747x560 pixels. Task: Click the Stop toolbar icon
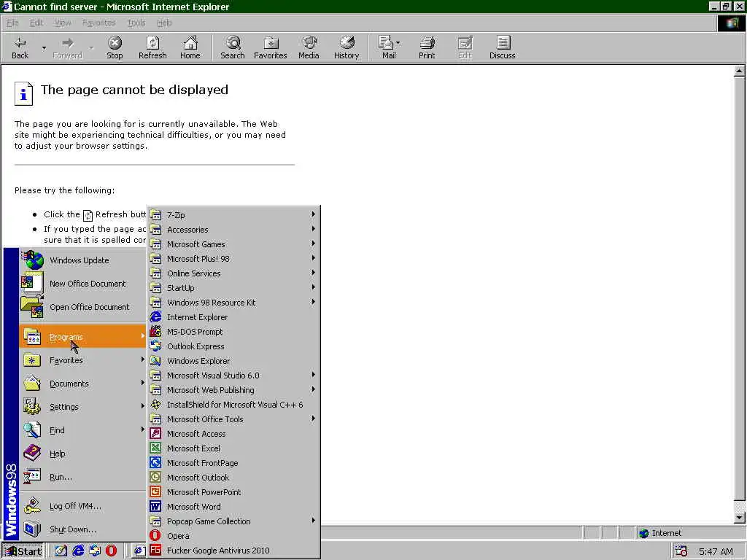pyautogui.click(x=115, y=47)
